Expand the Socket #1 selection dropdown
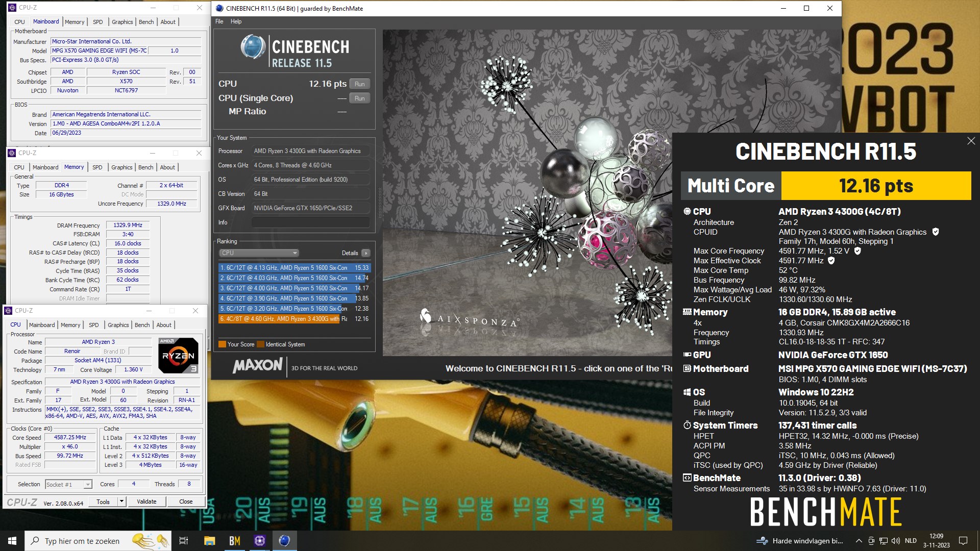The width and height of the screenshot is (980, 551). (x=88, y=485)
